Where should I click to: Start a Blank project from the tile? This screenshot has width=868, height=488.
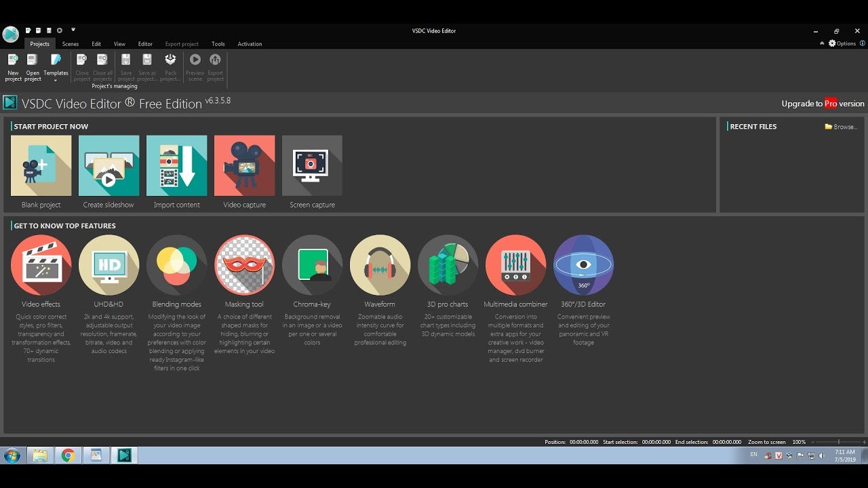41,165
